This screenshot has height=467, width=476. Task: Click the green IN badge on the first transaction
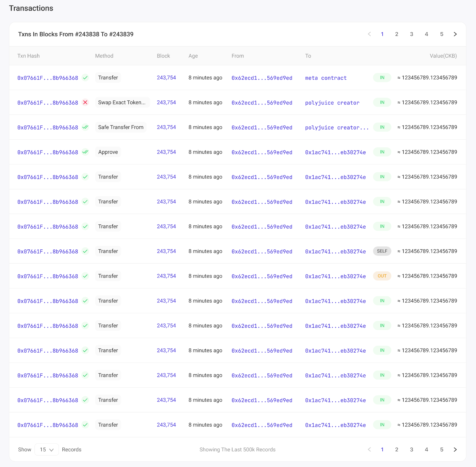(x=382, y=77)
